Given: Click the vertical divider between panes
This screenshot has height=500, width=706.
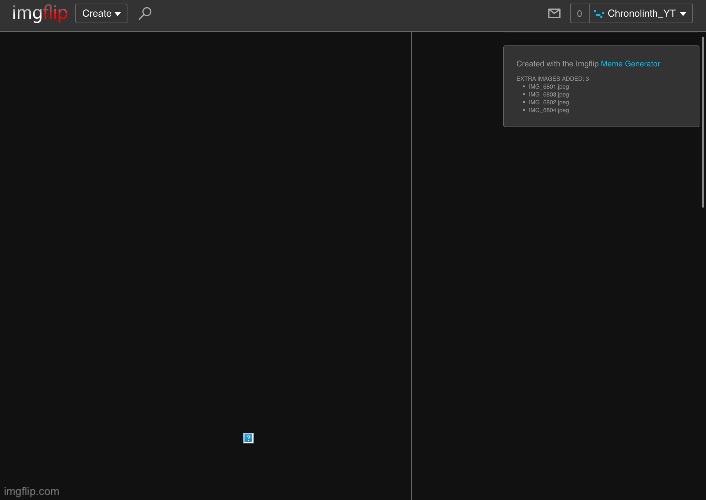Looking at the screenshot, I should tap(411, 260).
